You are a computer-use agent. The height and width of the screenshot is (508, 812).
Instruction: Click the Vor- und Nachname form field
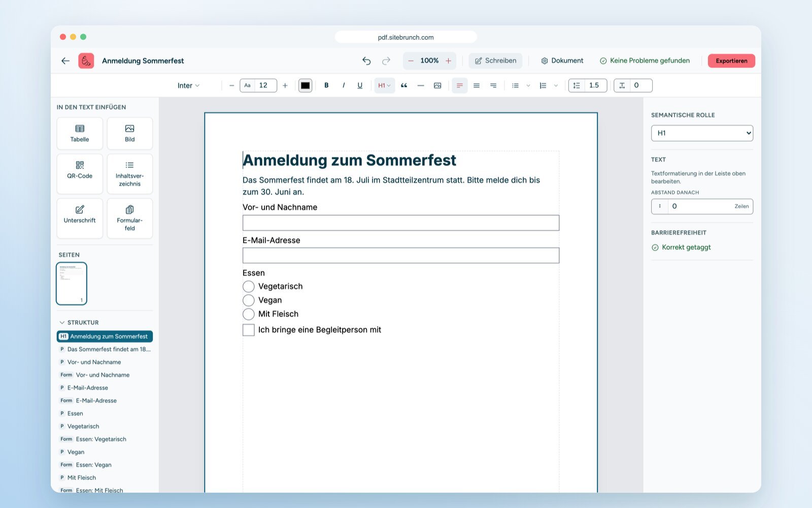(401, 223)
